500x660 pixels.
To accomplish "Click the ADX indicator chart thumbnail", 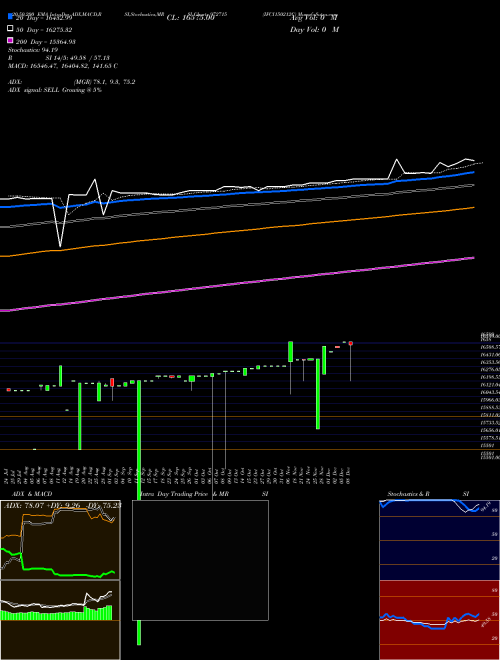I will pos(60,540).
